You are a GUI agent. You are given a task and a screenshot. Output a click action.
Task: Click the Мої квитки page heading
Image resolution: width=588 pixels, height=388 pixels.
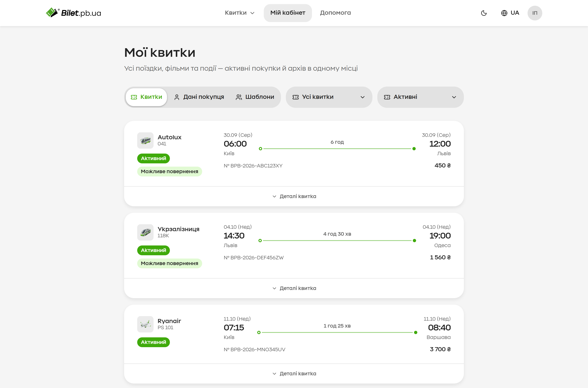click(x=160, y=52)
